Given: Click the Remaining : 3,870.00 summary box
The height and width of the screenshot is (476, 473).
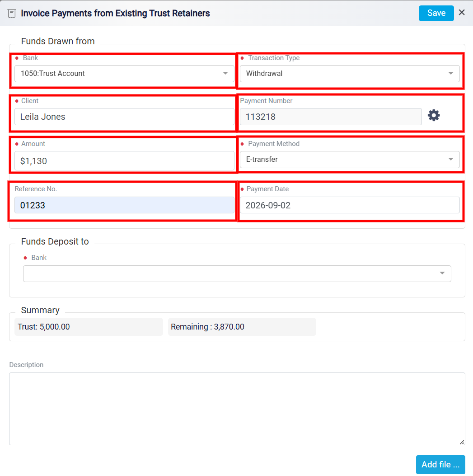Looking at the screenshot, I should coord(242,327).
